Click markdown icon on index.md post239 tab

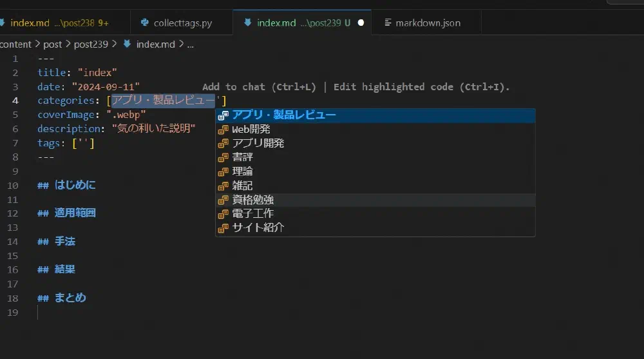[x=247, y=23]
